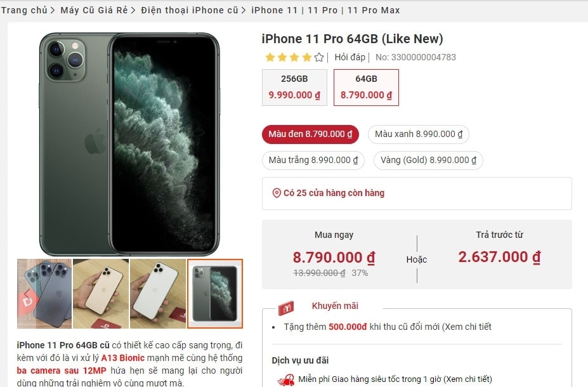Click the first gold rating star
Viewport: 588px width, 387px height.
point(270,57)
